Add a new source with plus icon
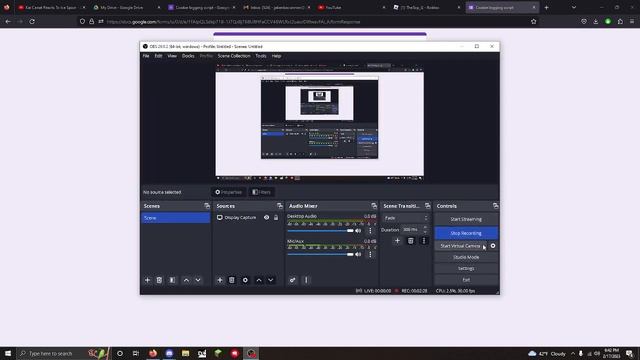This screenshot has width=640, height=360. [x=220, y=280]
